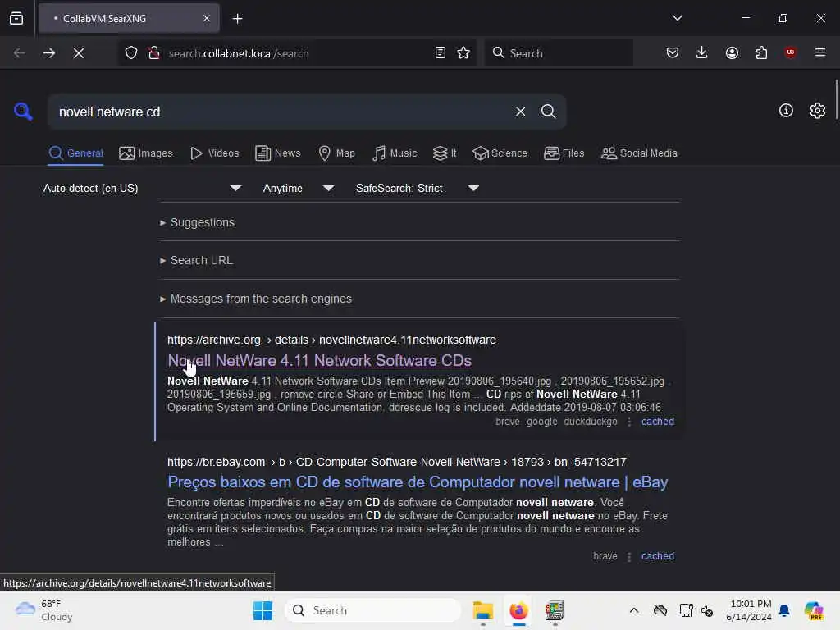Open Windows Start menu

[x=262, y=610]
